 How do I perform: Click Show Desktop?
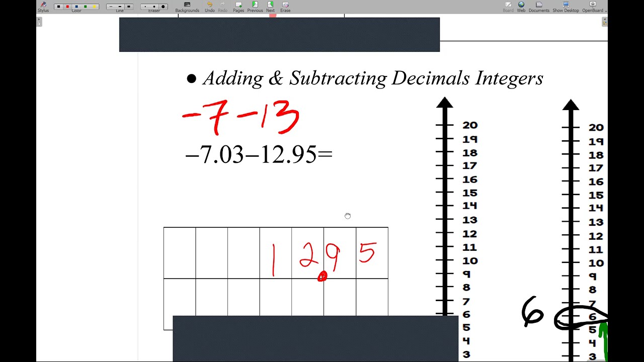(x=566, y=7)
